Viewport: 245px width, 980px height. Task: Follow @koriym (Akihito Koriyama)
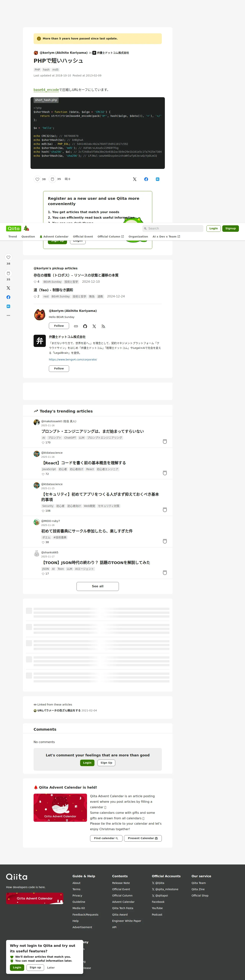59,326
